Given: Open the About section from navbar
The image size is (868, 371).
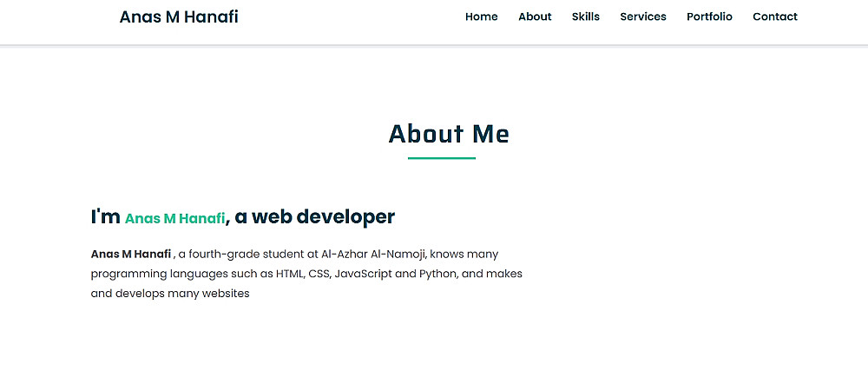Looking at the screenshot, I should 535,17.
